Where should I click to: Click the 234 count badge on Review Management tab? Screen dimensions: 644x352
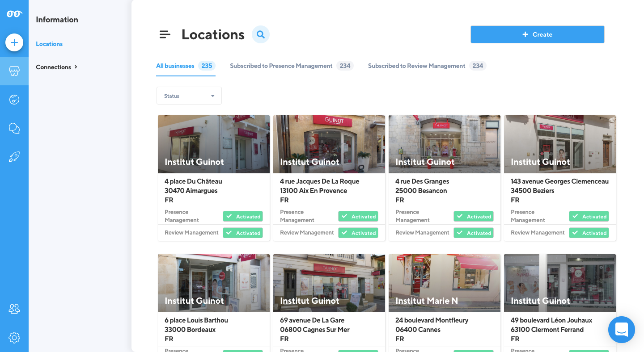[478, 66]
